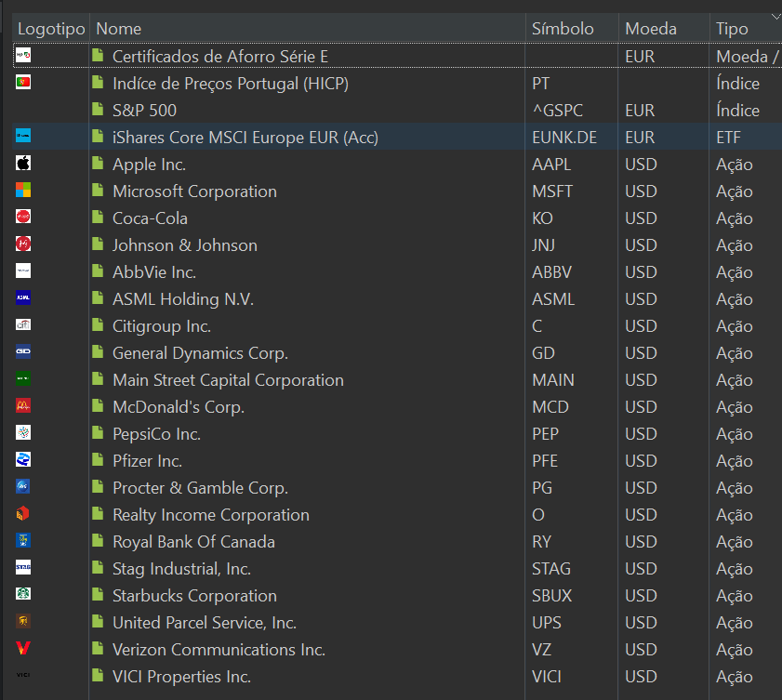This screenshot has width=782, height=700.
Task: Click the Main Street Capital logo icon
Action: point(23,378)
